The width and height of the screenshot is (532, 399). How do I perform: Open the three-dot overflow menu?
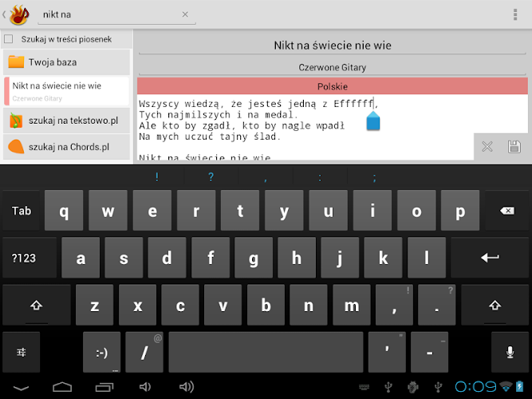(515, 14)
